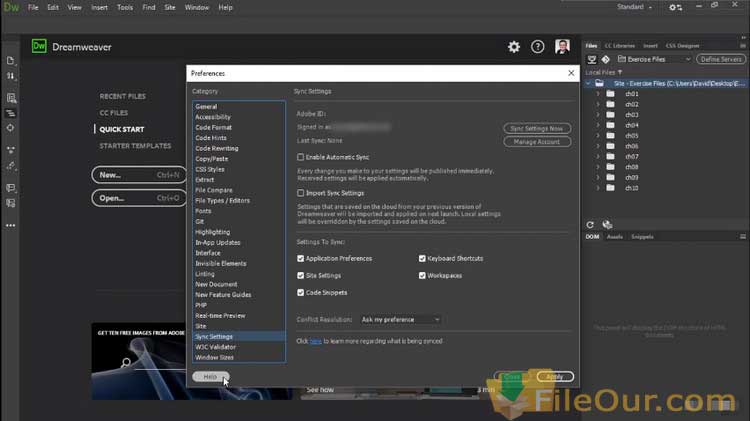Select General category in Preferences
This screenshot has width=750, height=421.
coord(206,107)
